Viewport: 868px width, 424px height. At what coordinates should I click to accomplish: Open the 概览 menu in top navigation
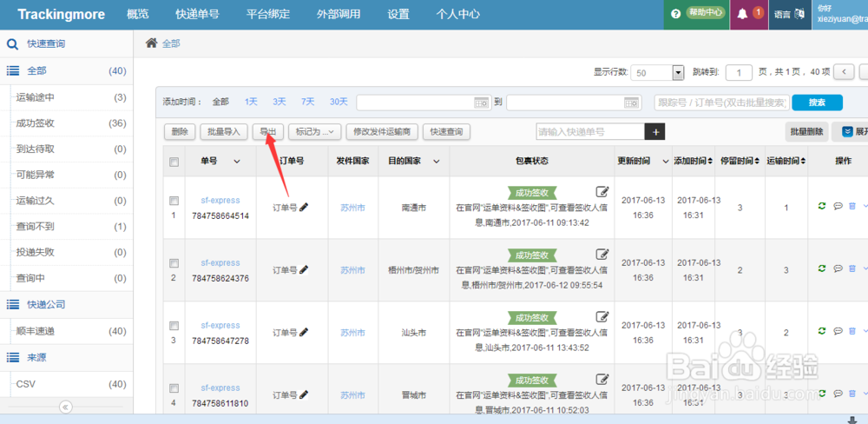pos(138,15)
